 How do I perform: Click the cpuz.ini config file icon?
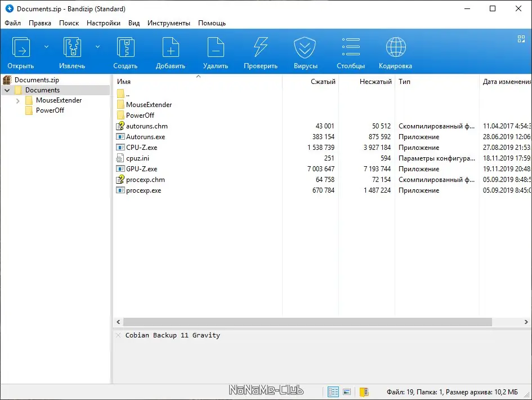click(x=120, y=158)
